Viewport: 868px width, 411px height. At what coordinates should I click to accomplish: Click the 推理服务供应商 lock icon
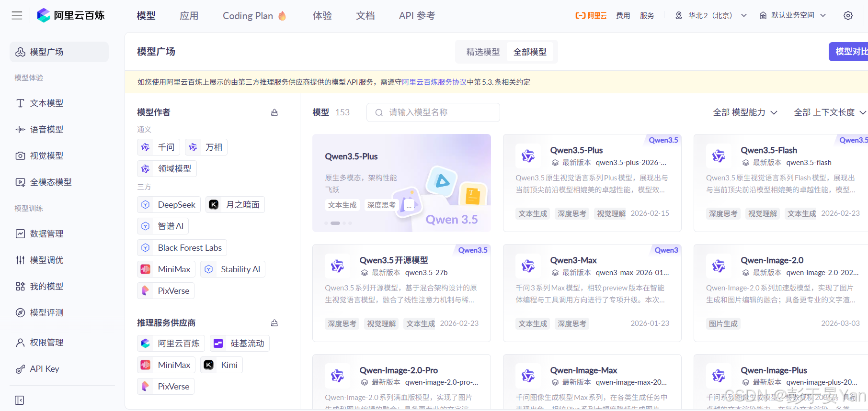274,323
